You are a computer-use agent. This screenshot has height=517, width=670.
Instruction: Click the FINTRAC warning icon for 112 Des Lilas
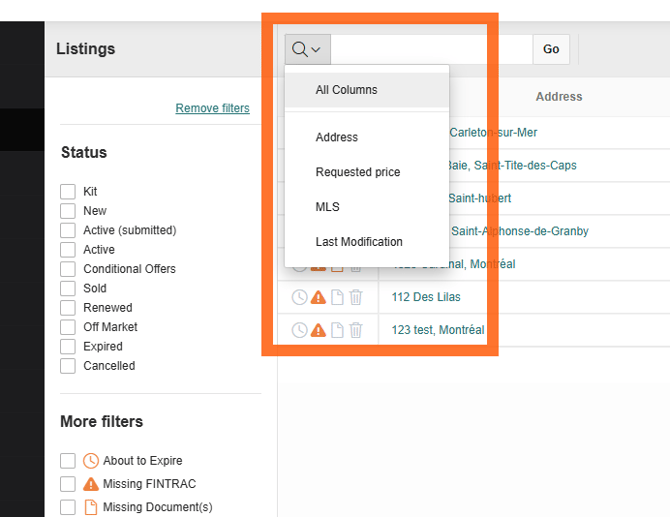318,297
